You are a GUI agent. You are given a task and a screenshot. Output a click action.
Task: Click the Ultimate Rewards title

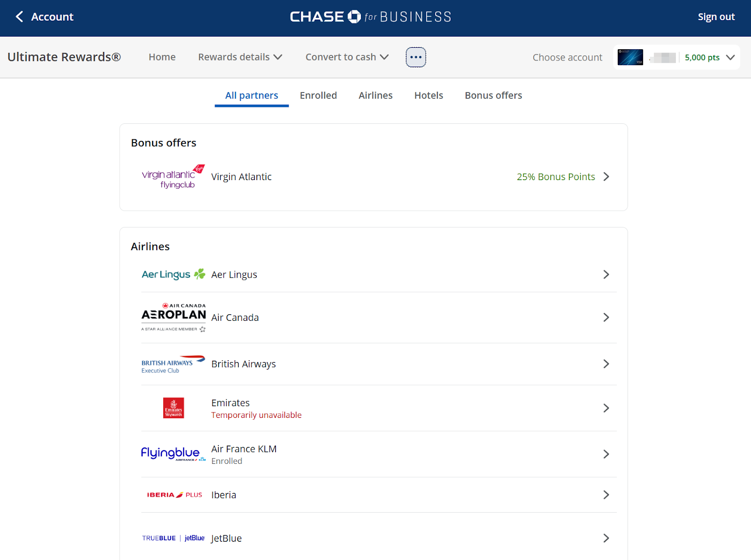coord(64,57)
